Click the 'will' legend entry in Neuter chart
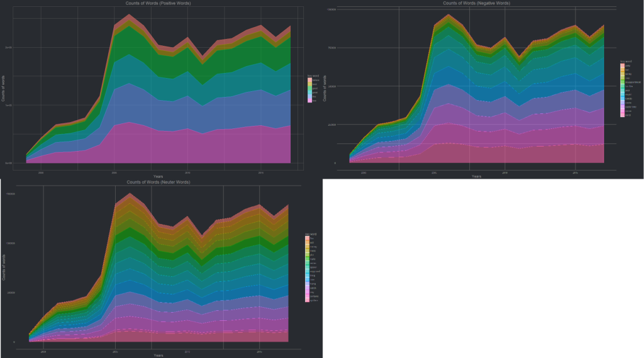 [x=312, y=242]
